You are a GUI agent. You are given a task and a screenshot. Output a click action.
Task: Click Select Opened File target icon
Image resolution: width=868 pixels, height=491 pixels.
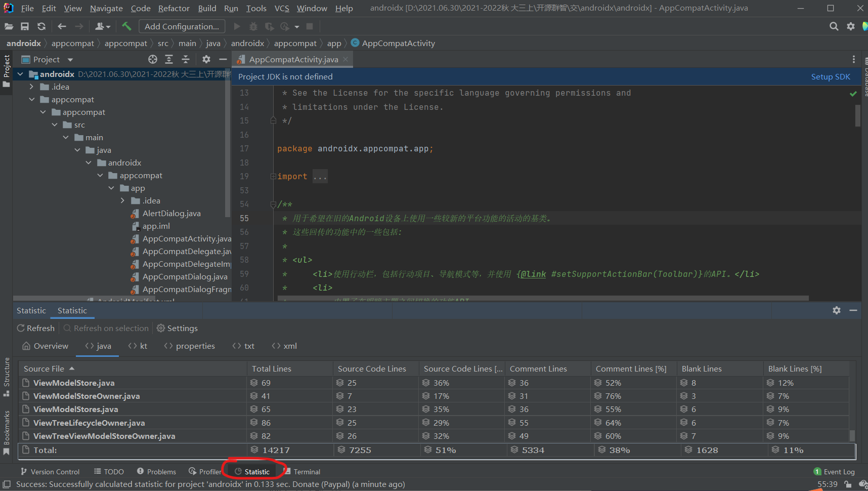pos(153,59)
